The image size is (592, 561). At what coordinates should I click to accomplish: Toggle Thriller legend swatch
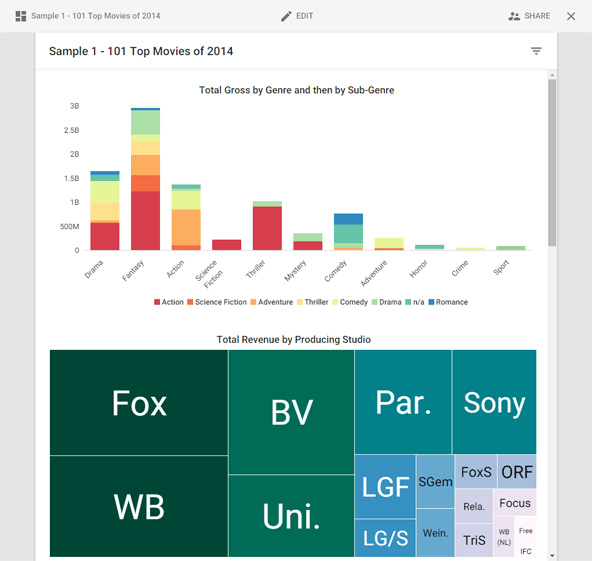[x=300, y=302]
